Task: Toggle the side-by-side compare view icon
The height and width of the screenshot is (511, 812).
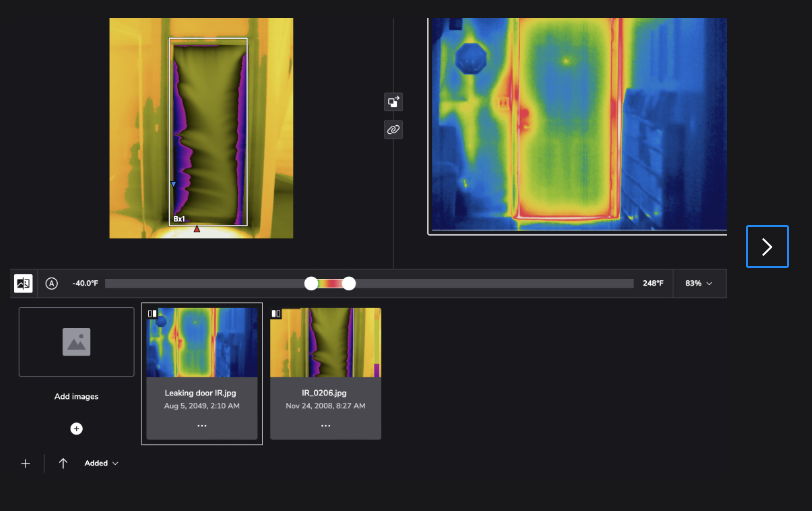Action: [x=23, y=283]
